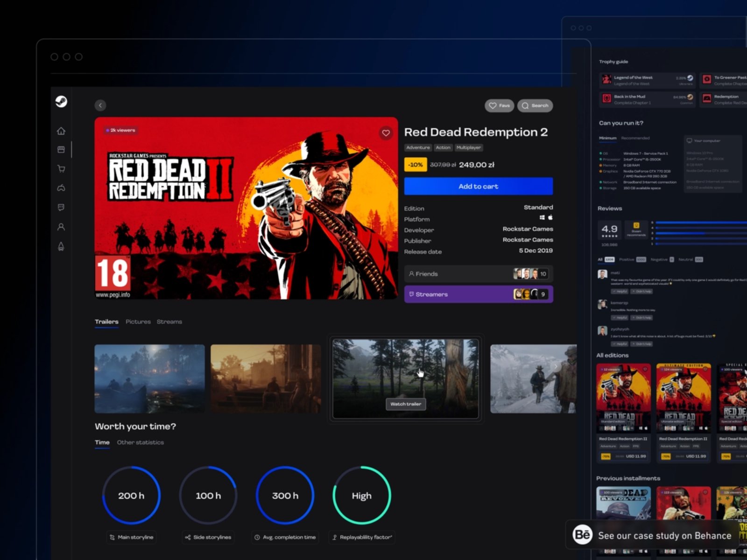This screenshot has width=747, height=560.
Task: Click the Your computer monitor icon
Action: [x=689, y=140]
